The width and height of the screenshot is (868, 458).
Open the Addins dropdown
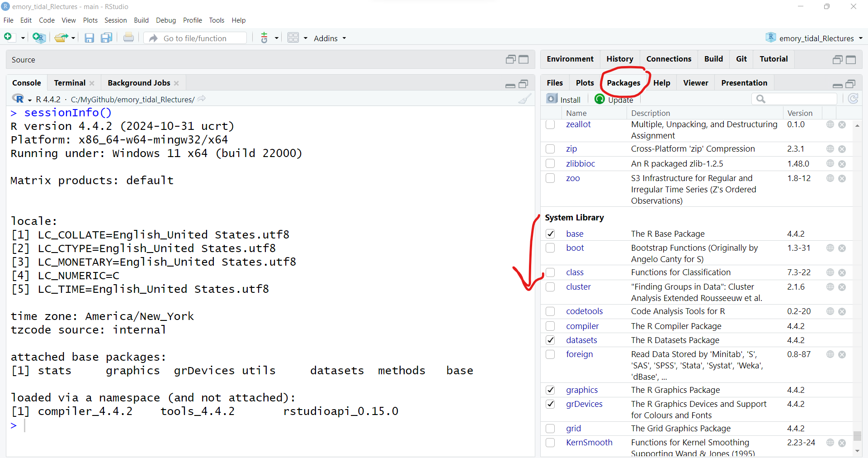click(330, 38)
